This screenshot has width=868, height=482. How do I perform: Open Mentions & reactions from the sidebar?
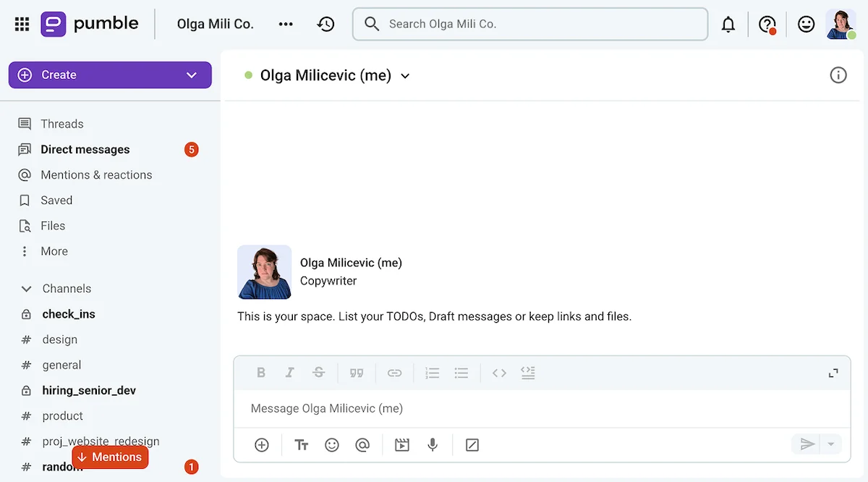coord(96,174)
